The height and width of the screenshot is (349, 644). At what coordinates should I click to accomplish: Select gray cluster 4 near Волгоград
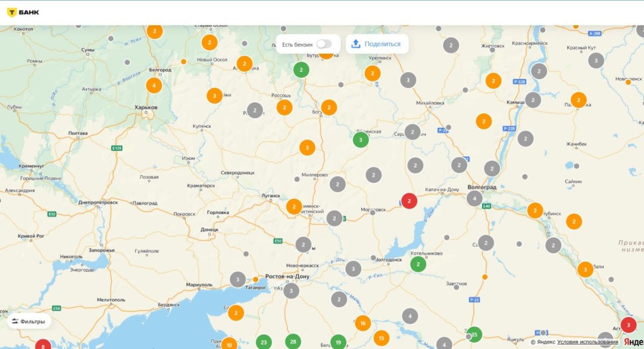coord(474,199)
